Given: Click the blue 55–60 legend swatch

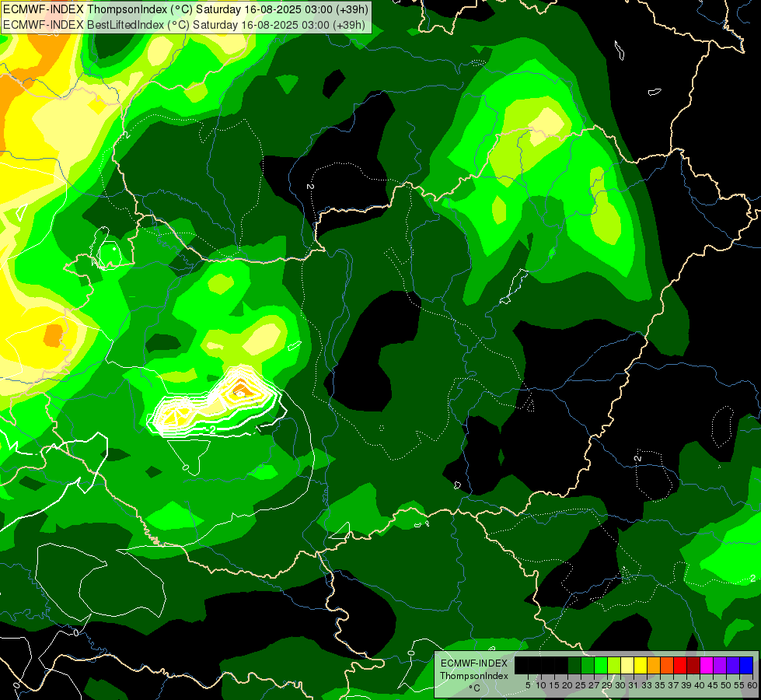Looking at the screenshot, I should tap(746, 665).
